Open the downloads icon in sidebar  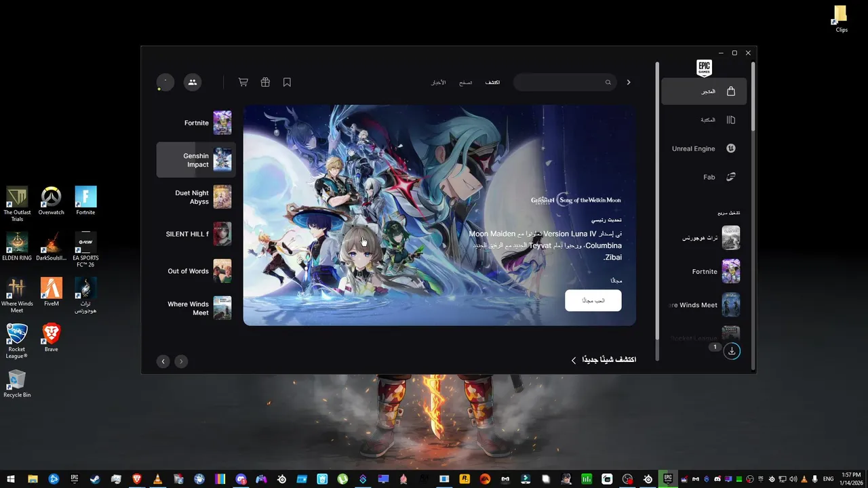pyautogui.click(x=732, y=351)
